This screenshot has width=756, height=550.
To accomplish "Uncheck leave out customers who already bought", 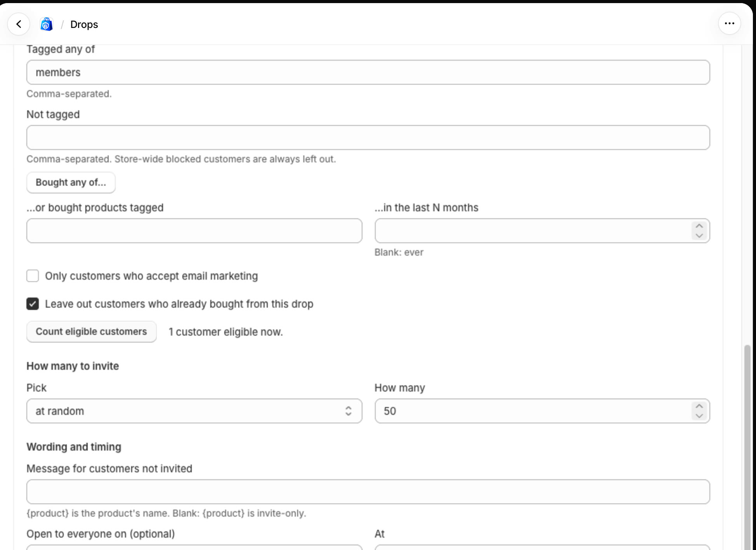I will coord(33,304).
